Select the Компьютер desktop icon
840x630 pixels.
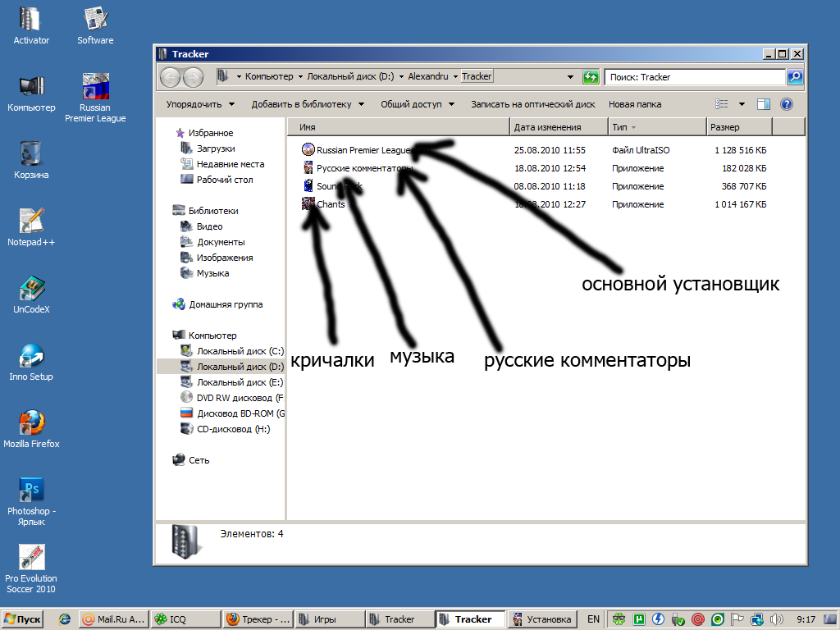(31, 93)
